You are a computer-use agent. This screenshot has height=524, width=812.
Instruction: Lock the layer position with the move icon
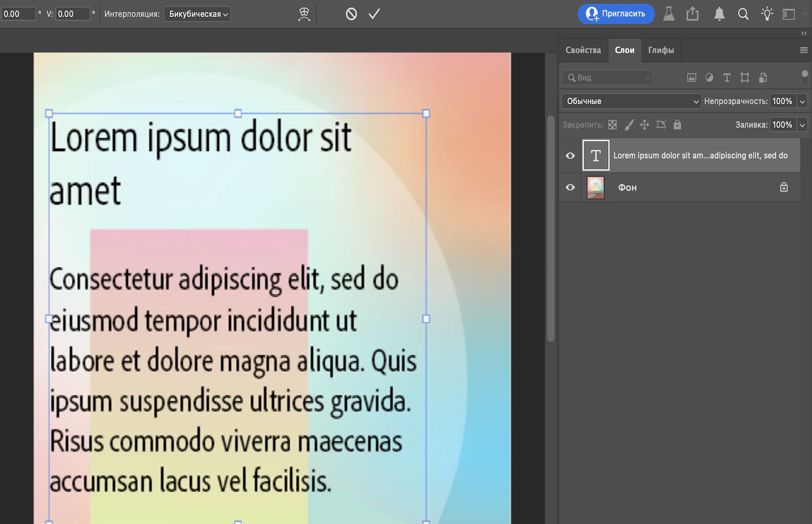tap(644, 124)
